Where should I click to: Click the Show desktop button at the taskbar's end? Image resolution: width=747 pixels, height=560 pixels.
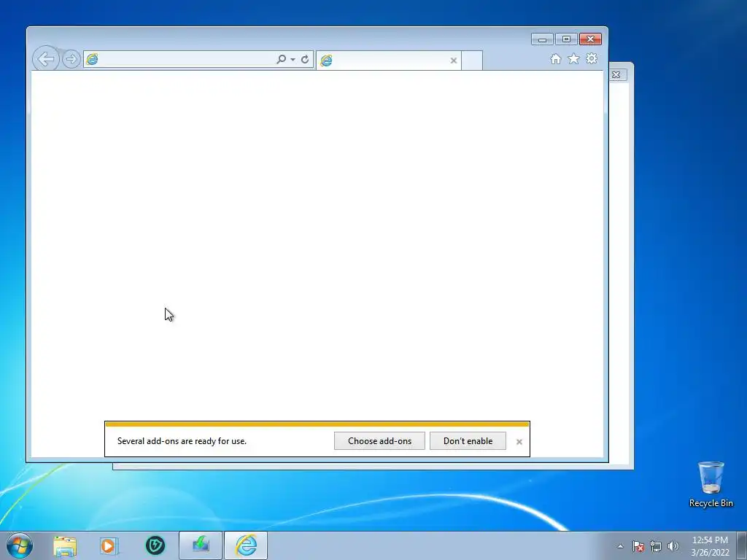pyautogui.click(x=742, y=545)
